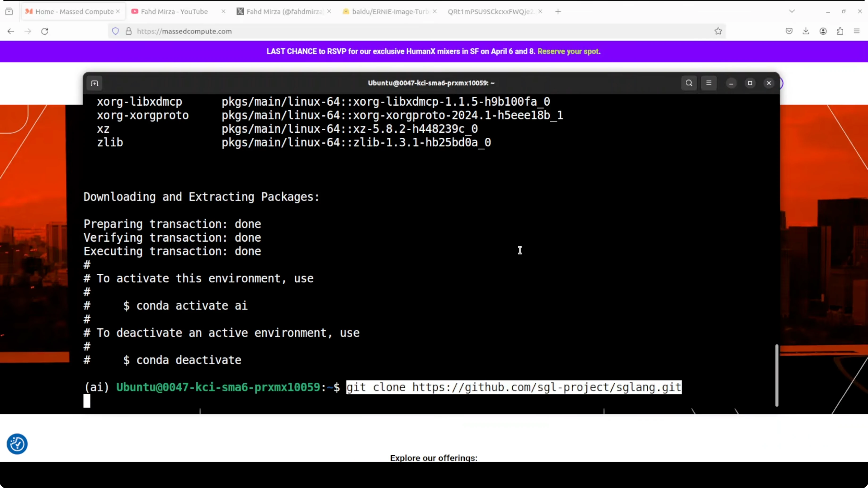Reload the current page
The image size is (868, 488).
(45, 31)
